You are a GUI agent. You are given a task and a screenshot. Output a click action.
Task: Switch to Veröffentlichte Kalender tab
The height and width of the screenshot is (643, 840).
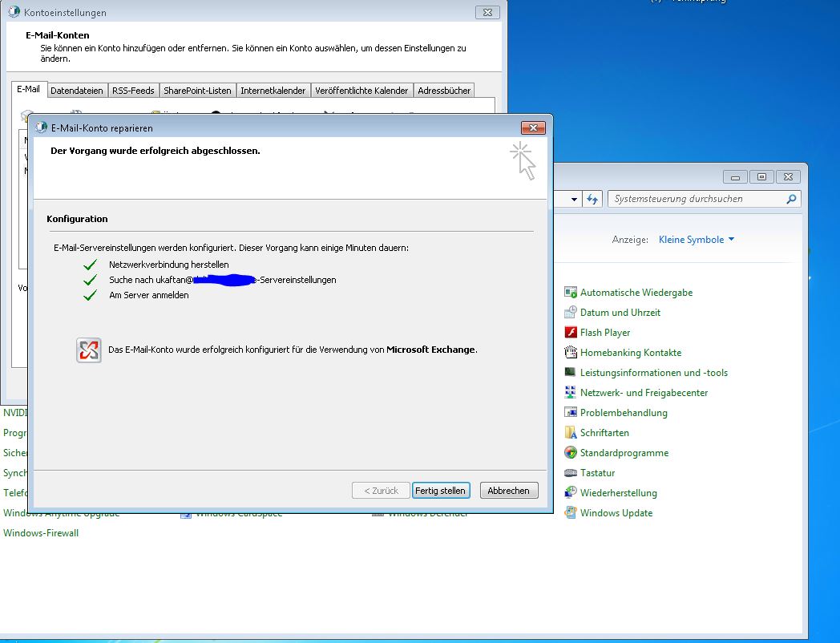(361, 91)
